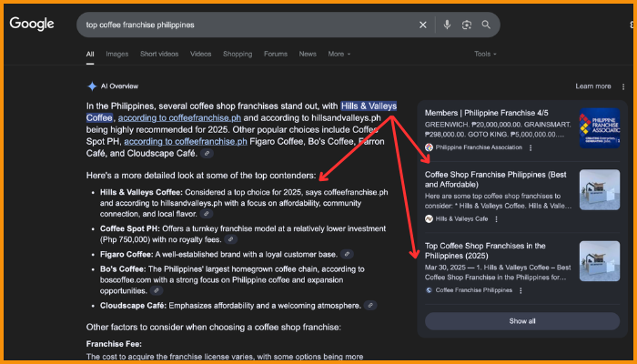Open link chip after Hills & Valleys bullet

coord(206,214)
